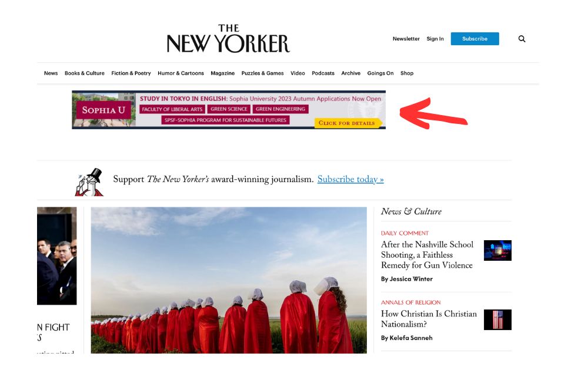588x370 pixels.
Task: Open the Newsletter link
Action: (x=406, y=39)
